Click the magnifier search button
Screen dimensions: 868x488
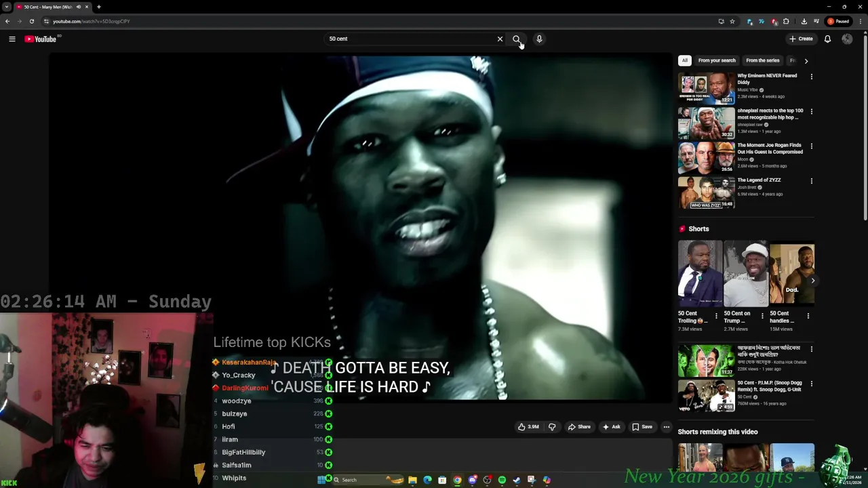click(517, 39)
